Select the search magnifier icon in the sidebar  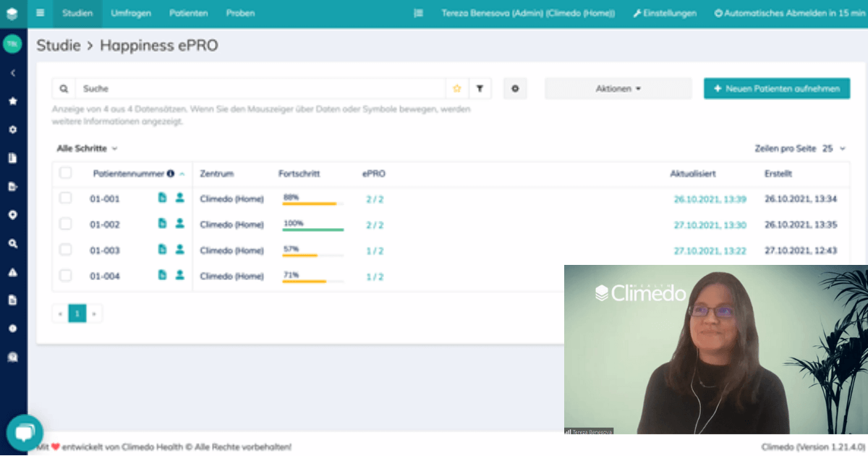12,243
